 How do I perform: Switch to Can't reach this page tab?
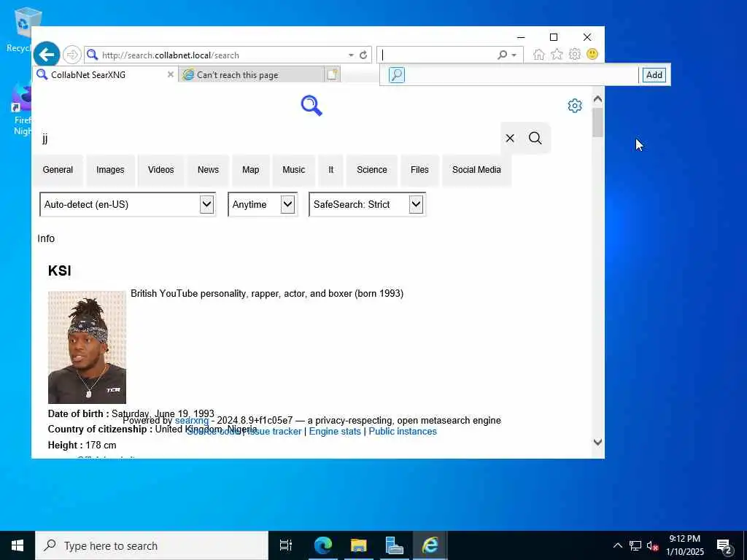[252, 75]
